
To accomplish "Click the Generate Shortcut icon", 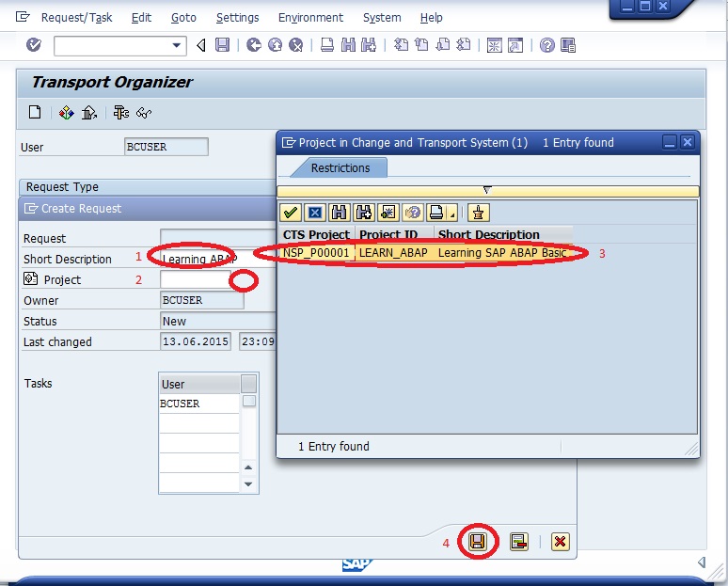I will (515, 45).
